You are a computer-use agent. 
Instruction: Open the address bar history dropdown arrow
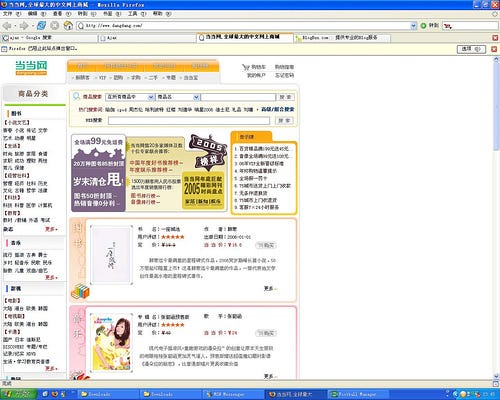pyautogui.click(x=413, y=26)
